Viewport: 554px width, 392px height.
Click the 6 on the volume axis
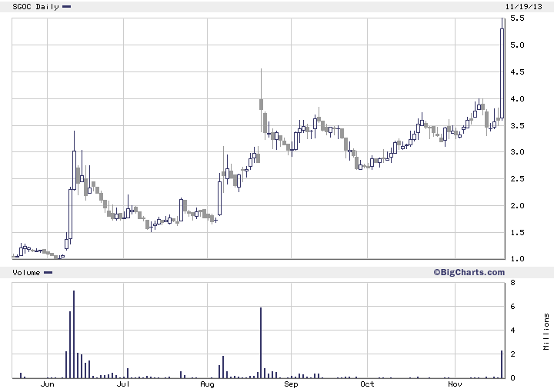pyautogui.click(x=512, y=307)
